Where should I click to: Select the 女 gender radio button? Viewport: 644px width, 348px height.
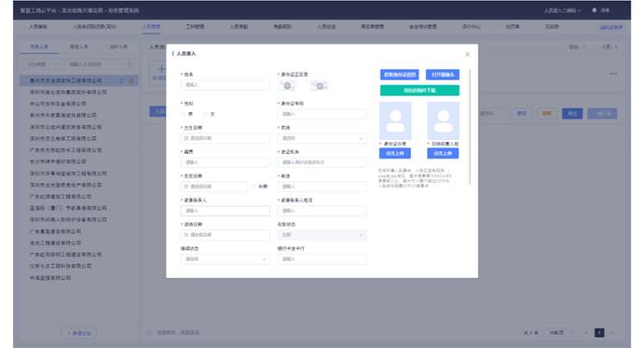click(x=205, y=114)
